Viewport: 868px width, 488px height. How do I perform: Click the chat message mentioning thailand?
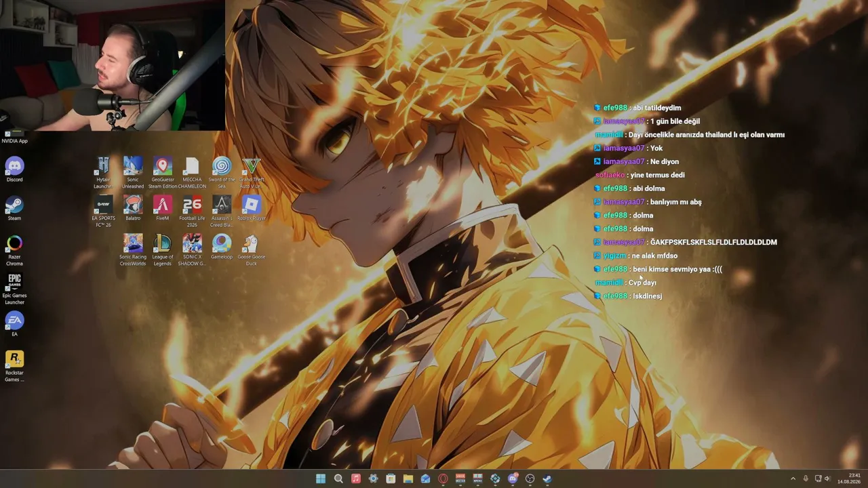tap(707, 135)
